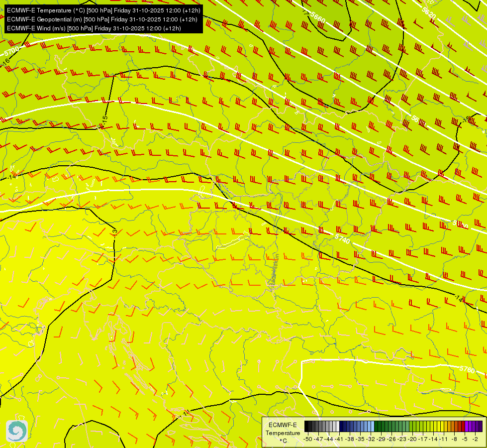Image resolution: width=487 pixels, height=448 pixels.
Task: Click the 5660 geopotential contour label
Action: tap(318, 17)
